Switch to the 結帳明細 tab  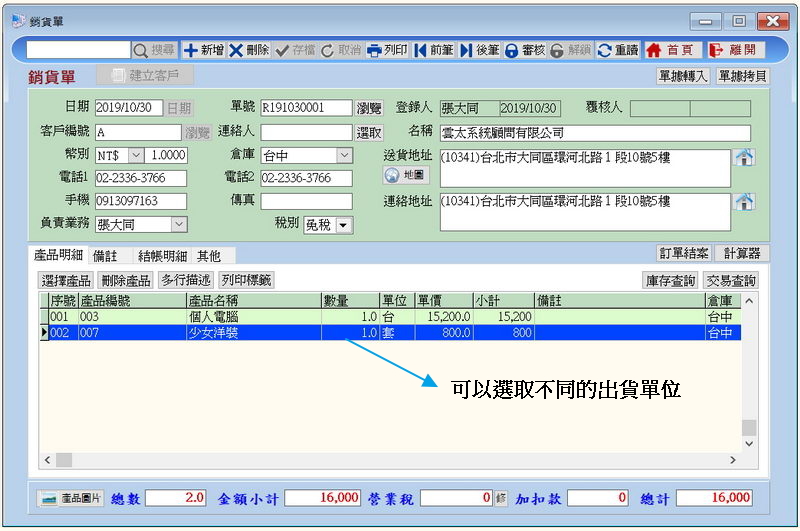pos(161,256)
